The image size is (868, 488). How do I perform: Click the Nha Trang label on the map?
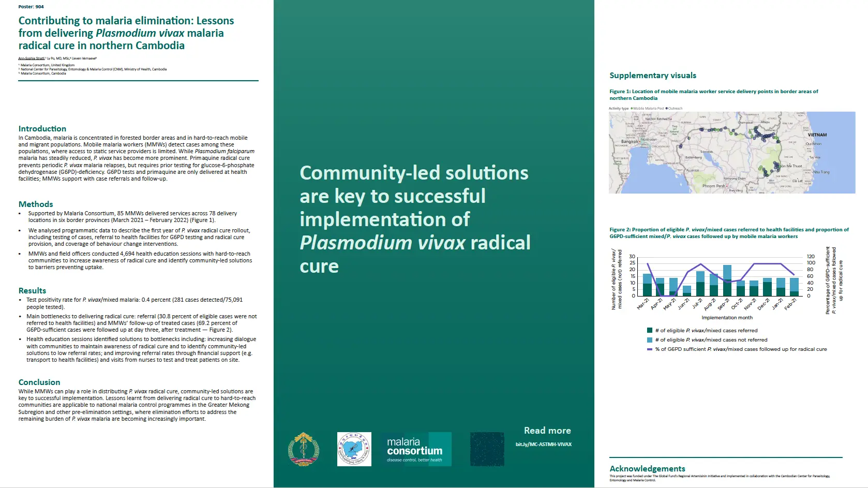click(821, 172)
